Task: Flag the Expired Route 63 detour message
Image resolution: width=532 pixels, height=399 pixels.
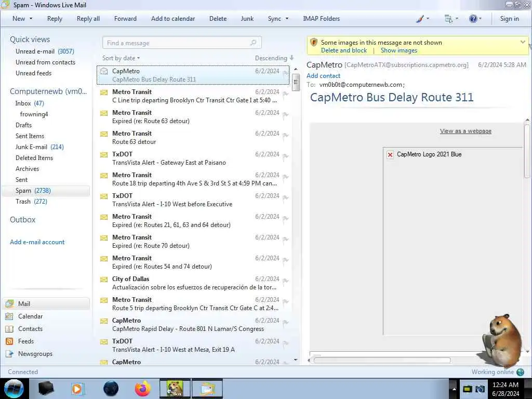Action: coord(286,115)
